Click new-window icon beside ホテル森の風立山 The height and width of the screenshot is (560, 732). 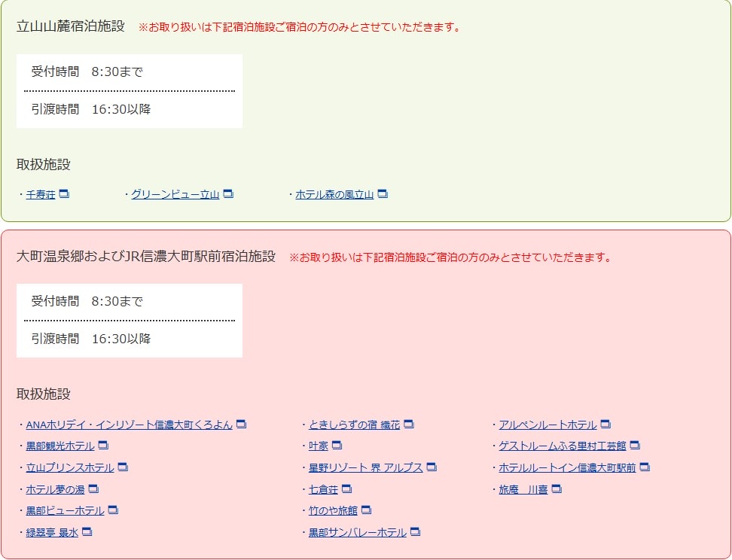coord(383,193)
